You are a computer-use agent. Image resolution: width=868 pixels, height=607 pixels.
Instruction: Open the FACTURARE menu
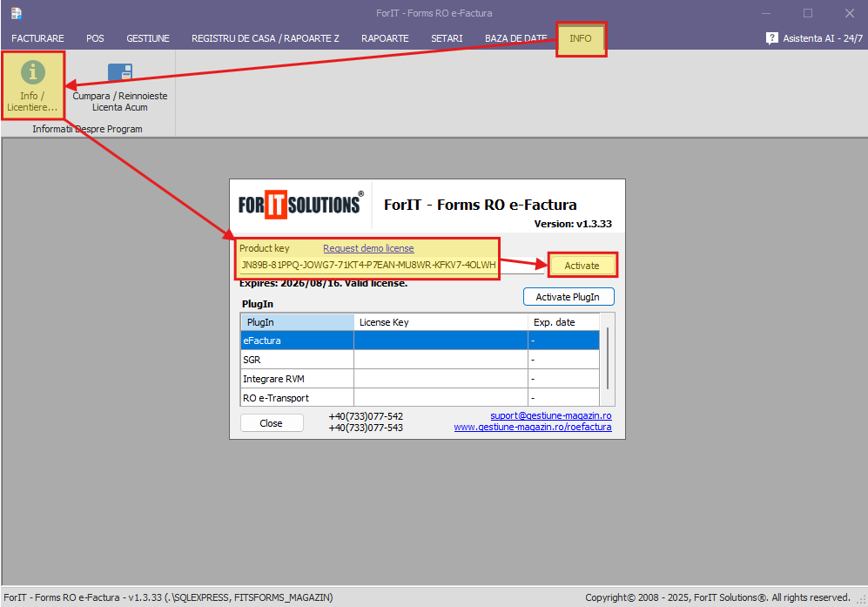(x=37, y=38)
